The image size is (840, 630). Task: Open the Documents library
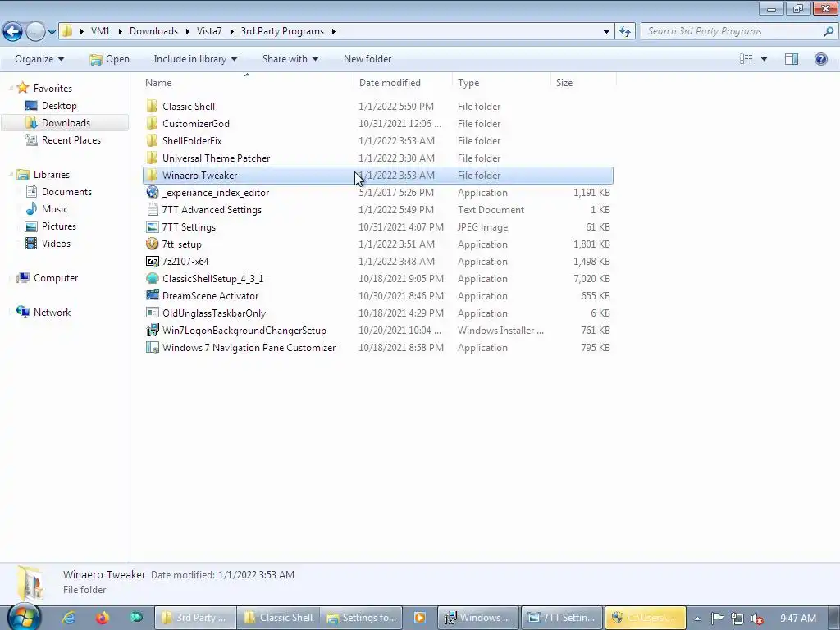point(66,192)
